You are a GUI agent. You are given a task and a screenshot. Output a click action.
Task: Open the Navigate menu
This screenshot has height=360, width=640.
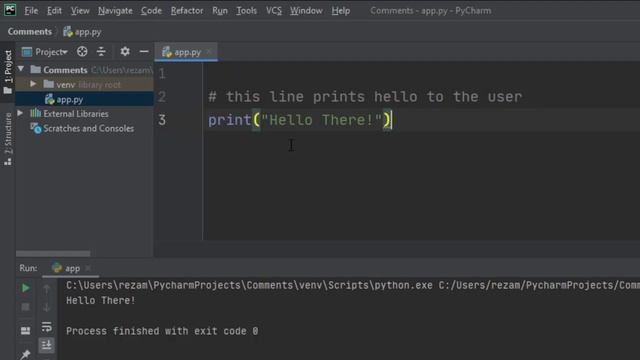pos(115,11)
